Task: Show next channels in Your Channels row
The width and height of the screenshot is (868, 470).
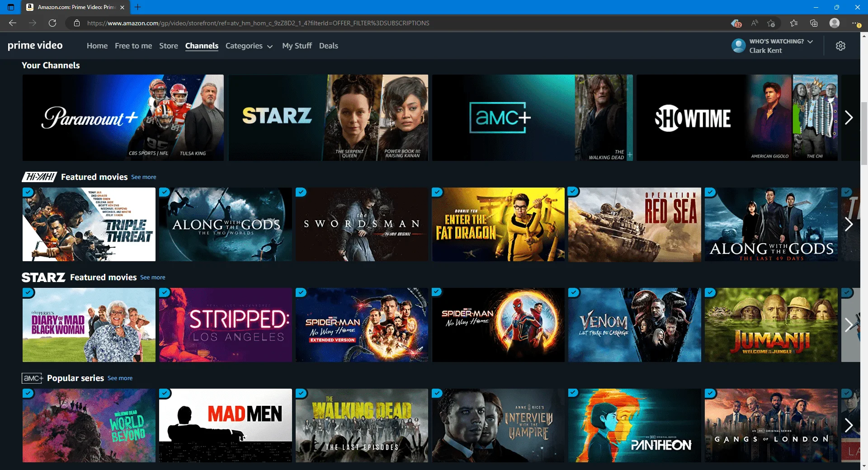Action: (849, 117)
